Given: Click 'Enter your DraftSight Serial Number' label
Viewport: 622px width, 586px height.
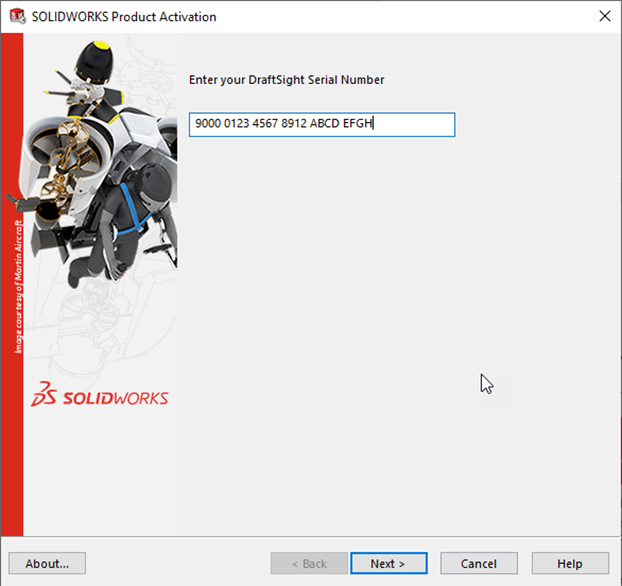Looking at the screenshot, I should click(286, 80).
